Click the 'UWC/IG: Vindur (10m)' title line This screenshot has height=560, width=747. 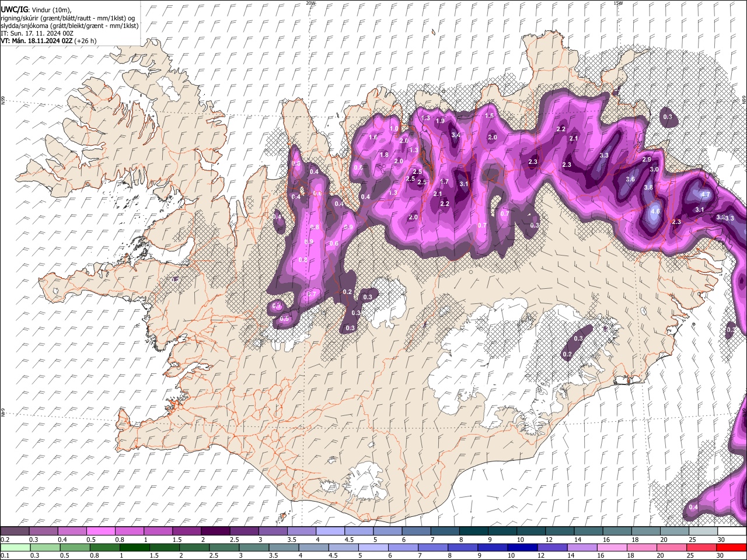click(36, 10)
